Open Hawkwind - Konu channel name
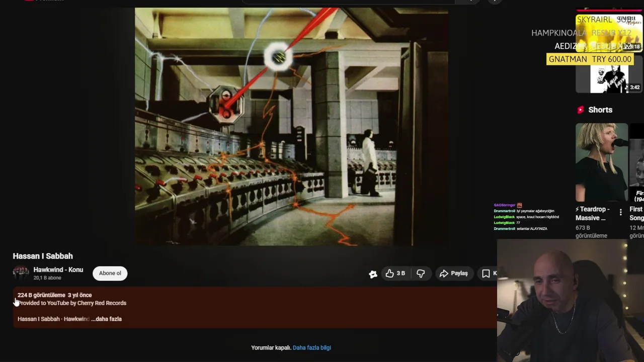644x362 pixels. coord(58,270)
